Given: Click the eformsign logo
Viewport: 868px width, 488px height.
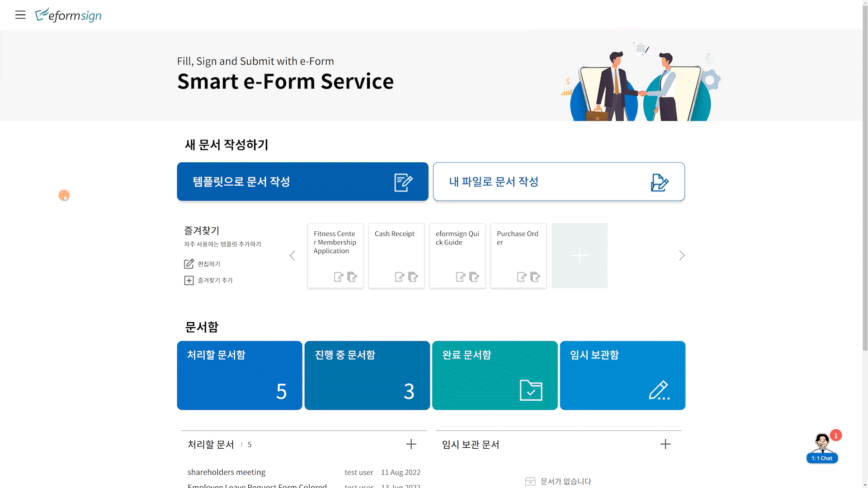Looking at the screenshot, I should [x=68, y=15].
